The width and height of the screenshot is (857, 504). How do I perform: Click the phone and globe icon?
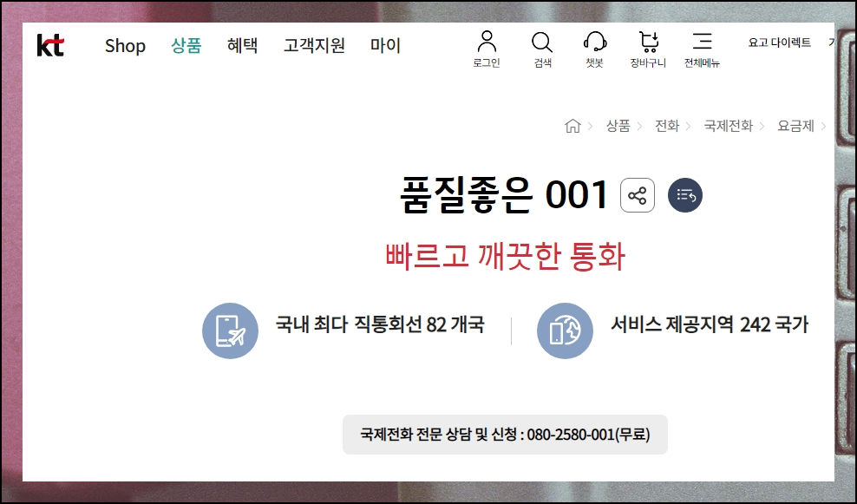pyautogui.click(x=565, y=331)
